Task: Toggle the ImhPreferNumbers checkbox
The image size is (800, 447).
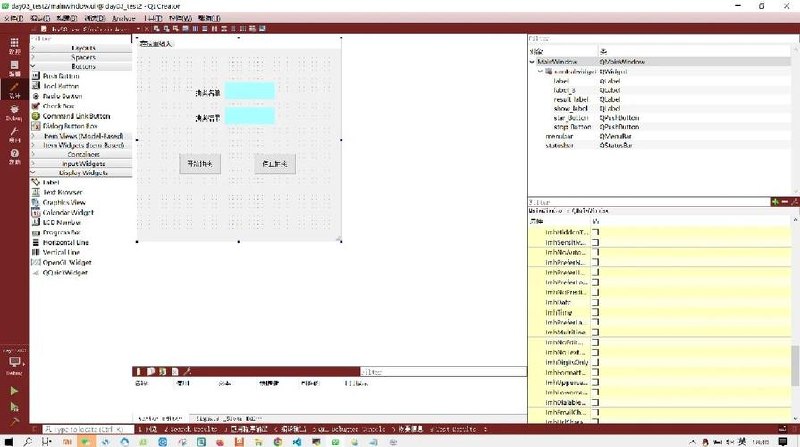Action: tap(595, 262)
